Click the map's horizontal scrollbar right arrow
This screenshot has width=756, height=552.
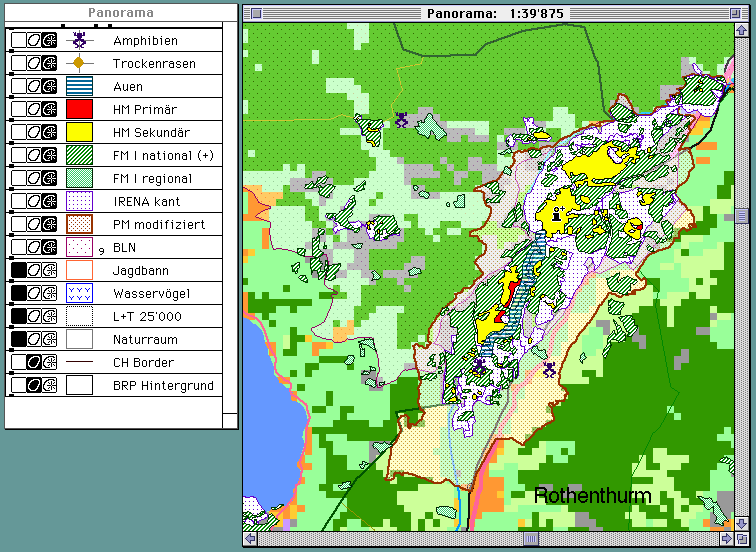point(726,540)
